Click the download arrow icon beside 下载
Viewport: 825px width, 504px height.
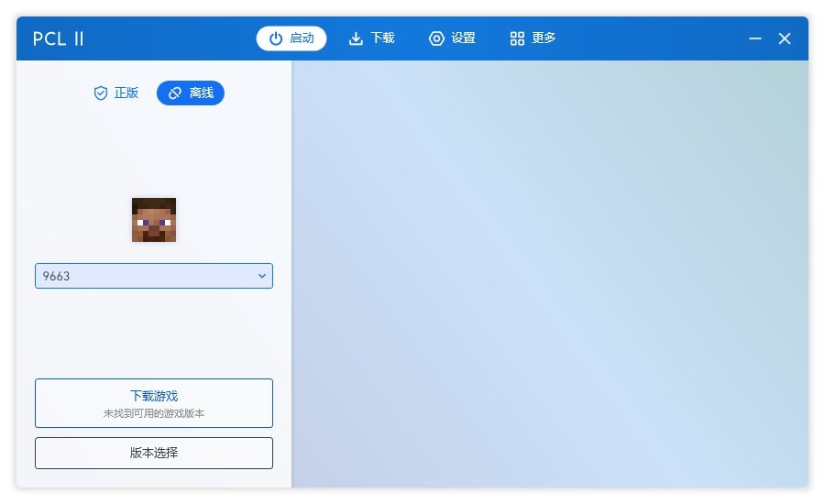356,38
